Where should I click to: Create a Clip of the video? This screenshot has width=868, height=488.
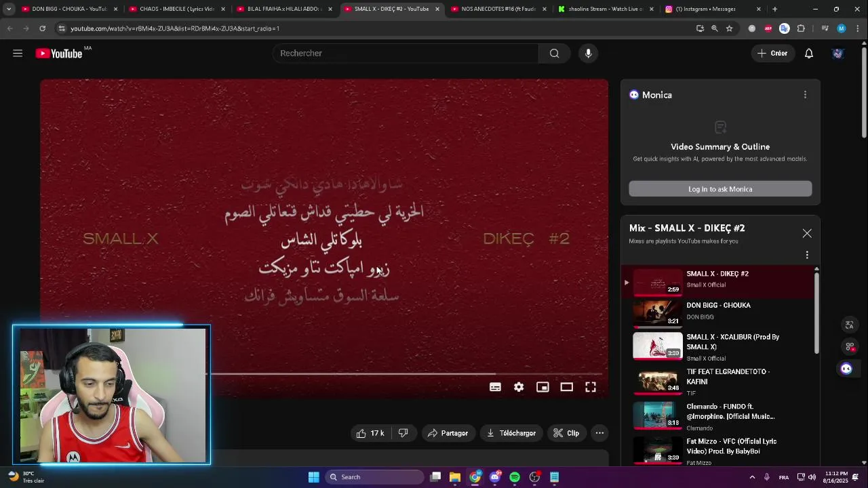[566, 433]
